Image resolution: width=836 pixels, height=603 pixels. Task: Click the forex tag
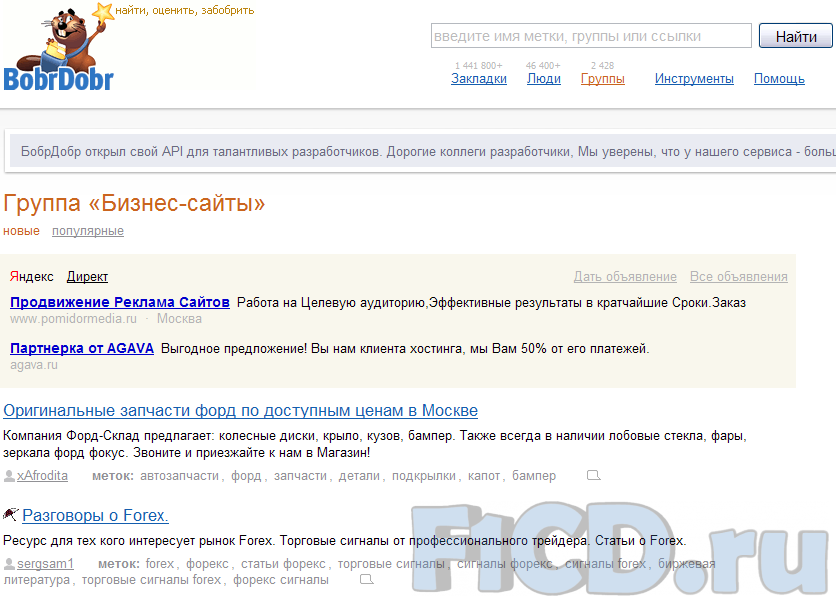[160, 564]
